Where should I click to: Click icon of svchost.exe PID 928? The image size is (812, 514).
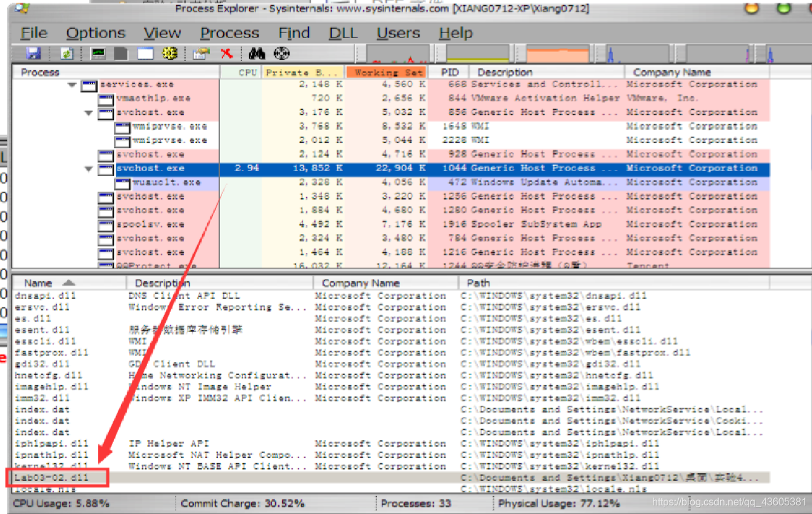coord(106,155)
